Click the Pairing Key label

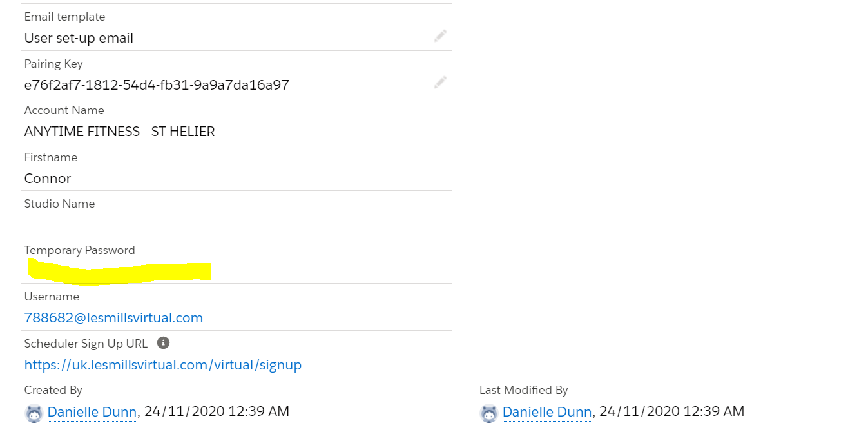pyautogui.click(x=53, y=64)
